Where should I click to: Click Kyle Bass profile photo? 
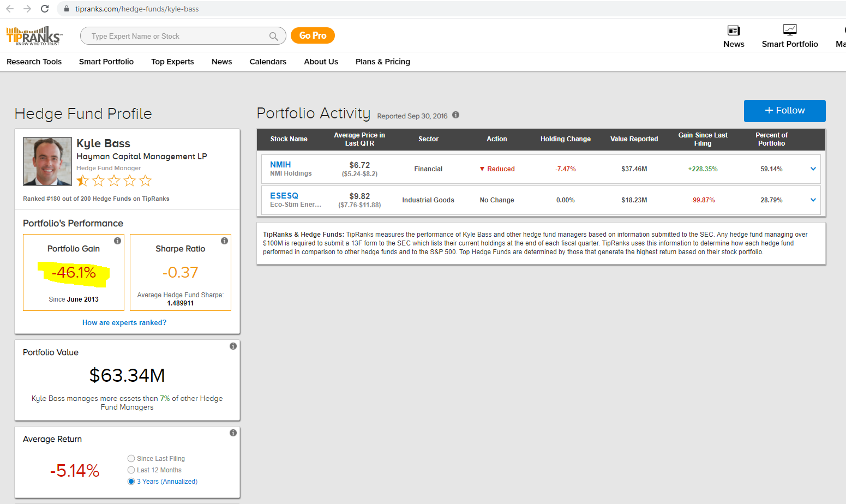click(x=47, y=161)
